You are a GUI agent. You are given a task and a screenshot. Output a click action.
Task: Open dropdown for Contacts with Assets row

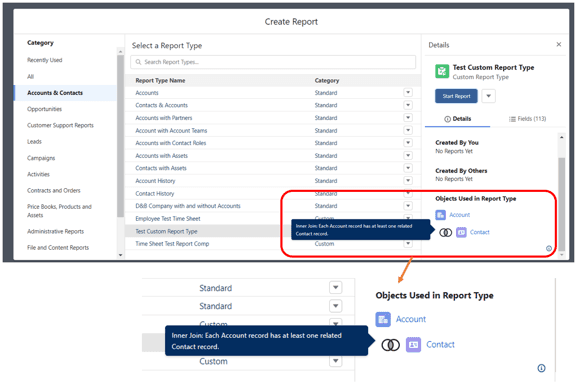[408, 168]
